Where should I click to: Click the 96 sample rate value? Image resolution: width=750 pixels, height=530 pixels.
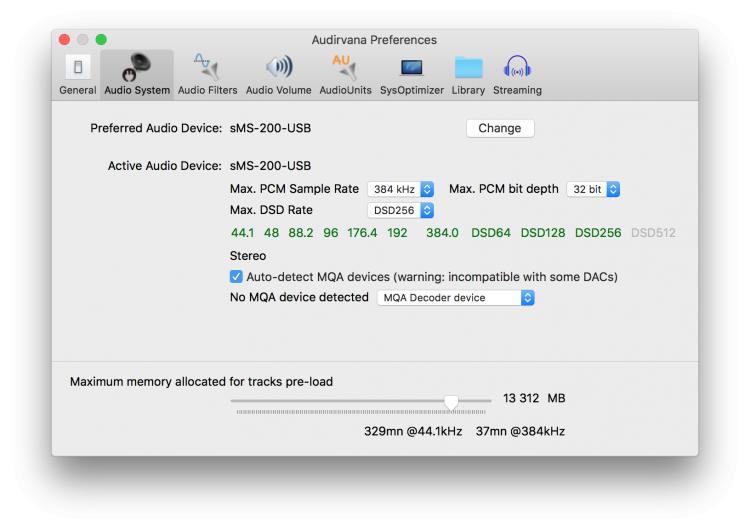coord(331,233)
